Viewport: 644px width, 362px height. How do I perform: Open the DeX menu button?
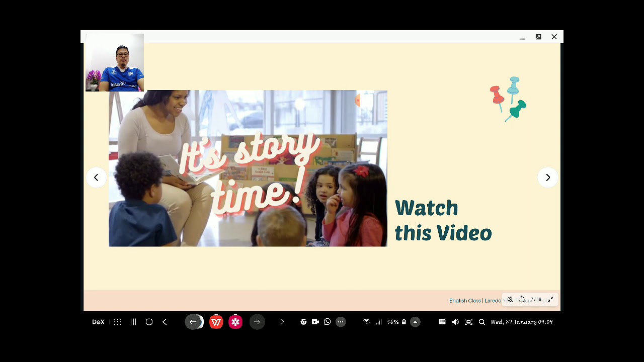(x=98, y=322)
